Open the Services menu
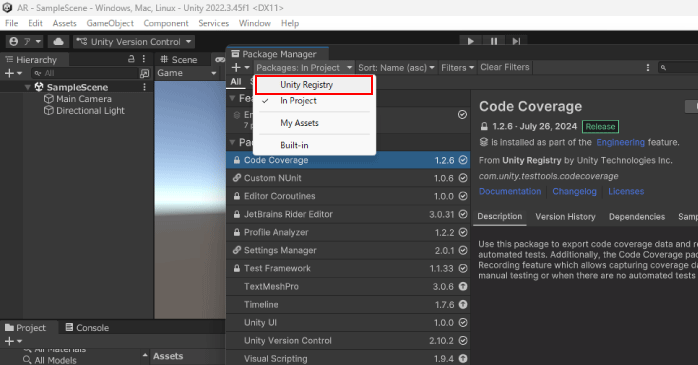The image size is (698, 365). [214, 23]
